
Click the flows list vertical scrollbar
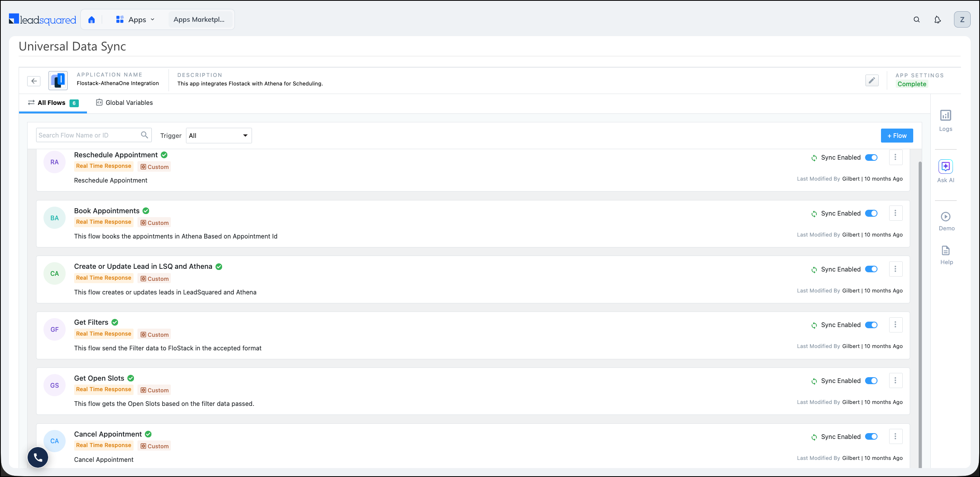pyautogui.click(x=920, y=315)
